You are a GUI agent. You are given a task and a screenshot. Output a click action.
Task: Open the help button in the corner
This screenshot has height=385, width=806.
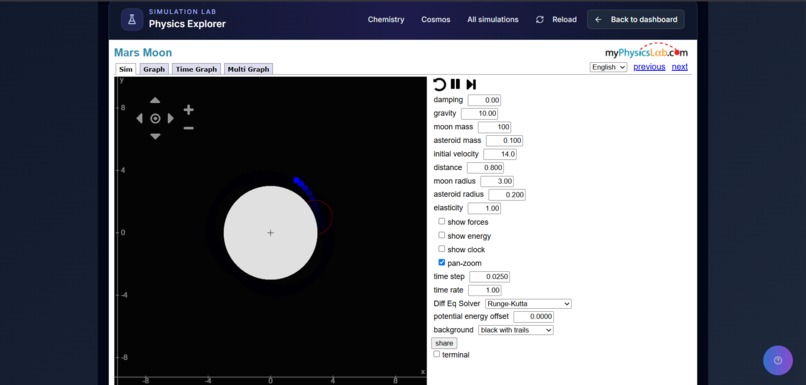pos(778,360)
